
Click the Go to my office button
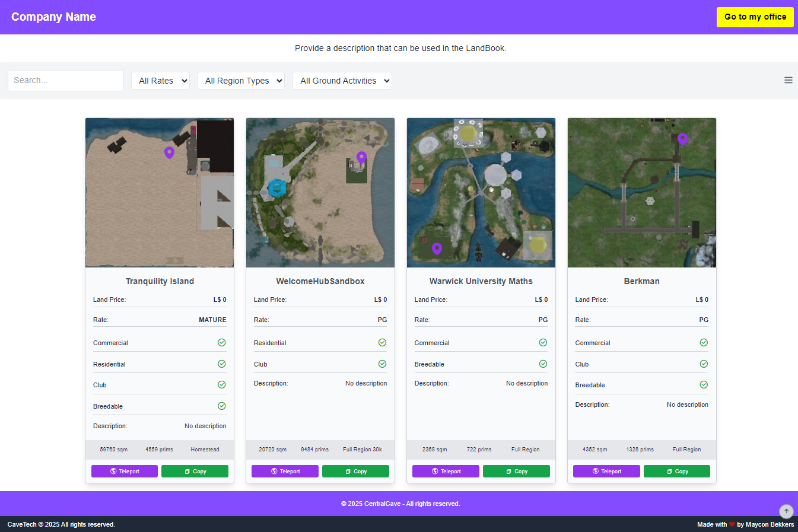click(x=755, y=17)
